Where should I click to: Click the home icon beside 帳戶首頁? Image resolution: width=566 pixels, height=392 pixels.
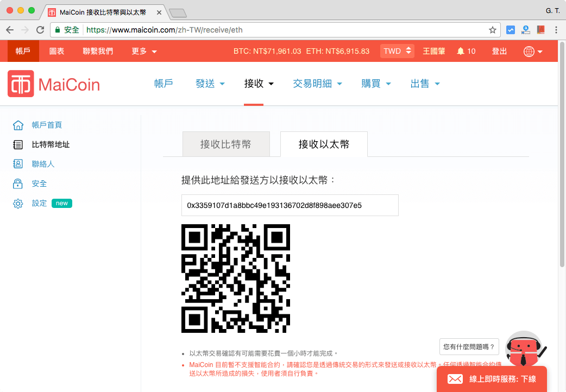coord(18,125)
